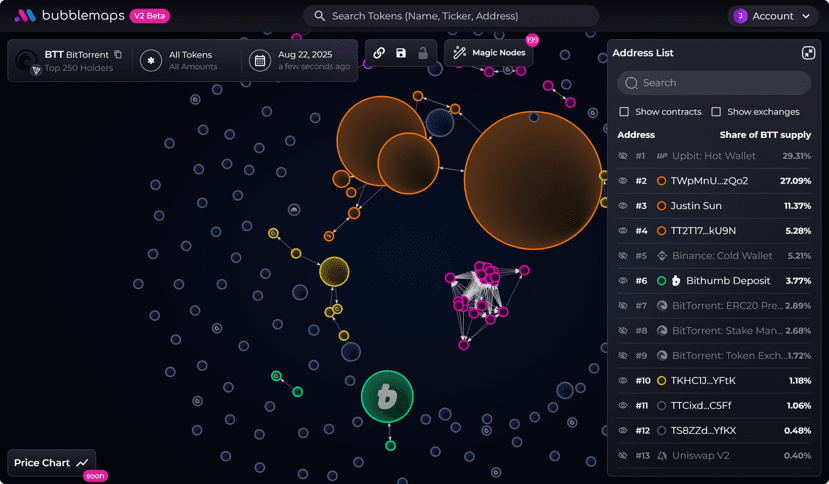Viewport: 829px width, 484px height.
Task: Enable the Show contracts checkbox
Action: pos(624,112)
